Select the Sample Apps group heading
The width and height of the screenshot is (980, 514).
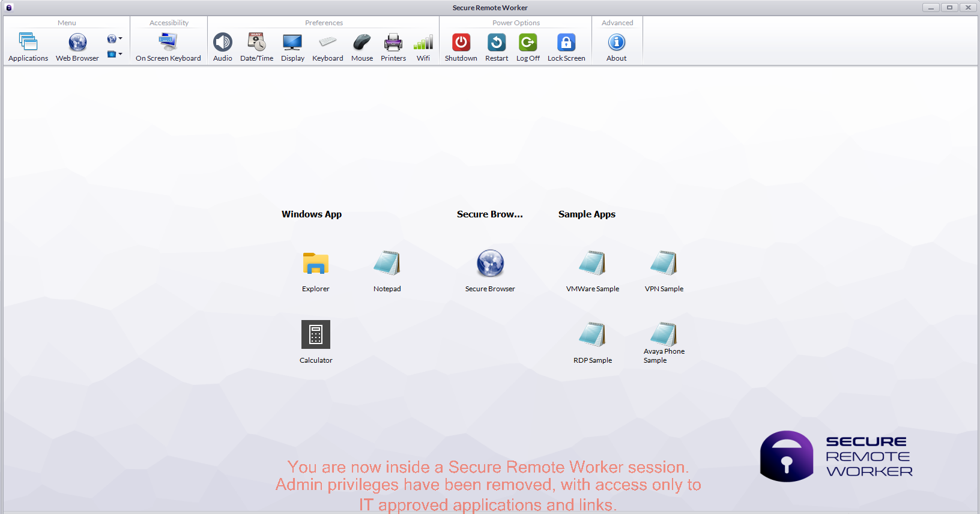coord(587,214)
